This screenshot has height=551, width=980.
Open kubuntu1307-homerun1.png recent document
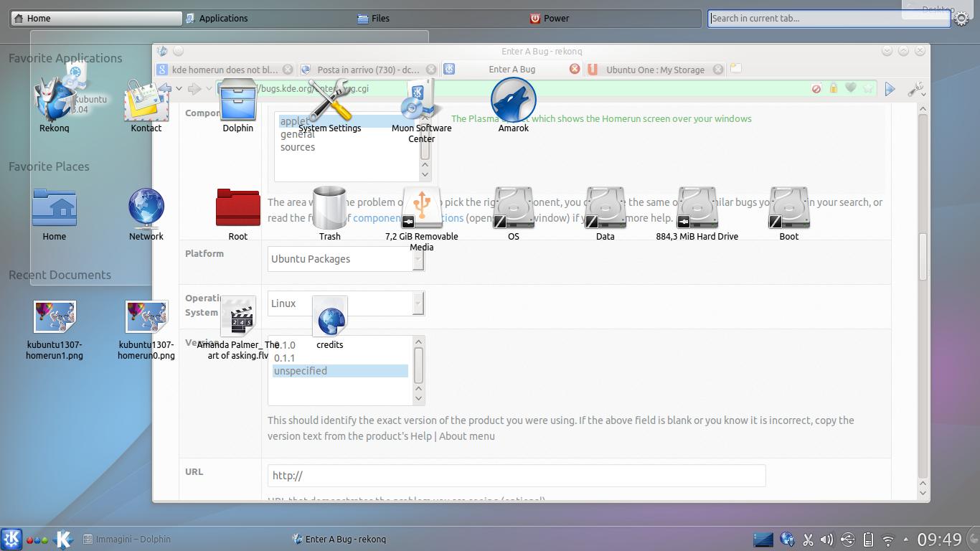point(54,329)
